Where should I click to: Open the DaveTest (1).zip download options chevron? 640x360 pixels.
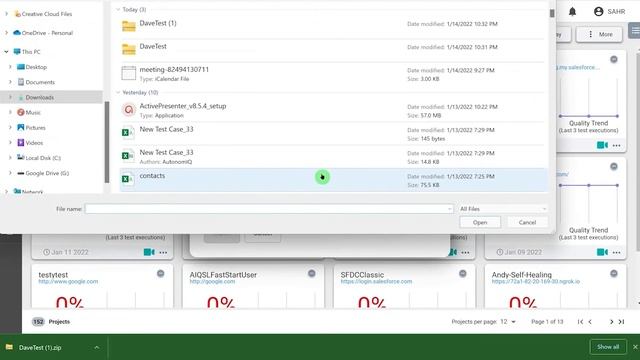coord(97,348)
